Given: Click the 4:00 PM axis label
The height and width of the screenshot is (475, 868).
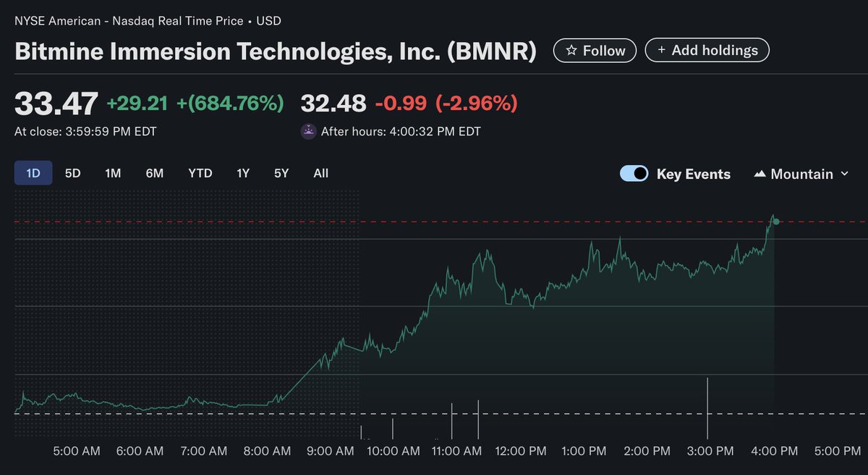Looking at the screenshot, I should tap(775, 450).
